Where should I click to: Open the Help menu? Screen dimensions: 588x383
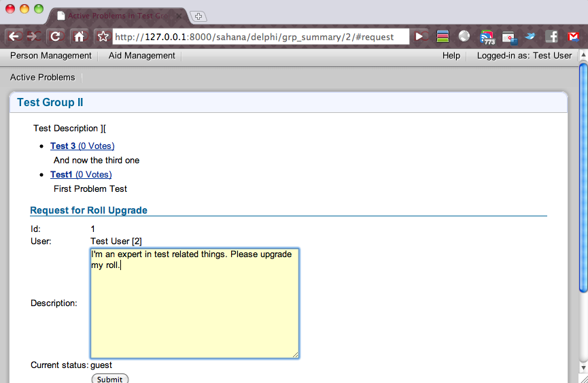click(x=451, y=56)
